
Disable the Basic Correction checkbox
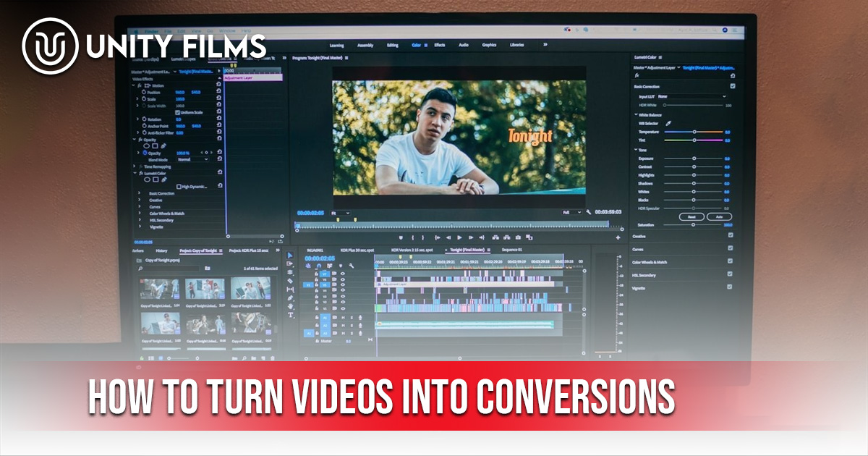coord(733,86)
